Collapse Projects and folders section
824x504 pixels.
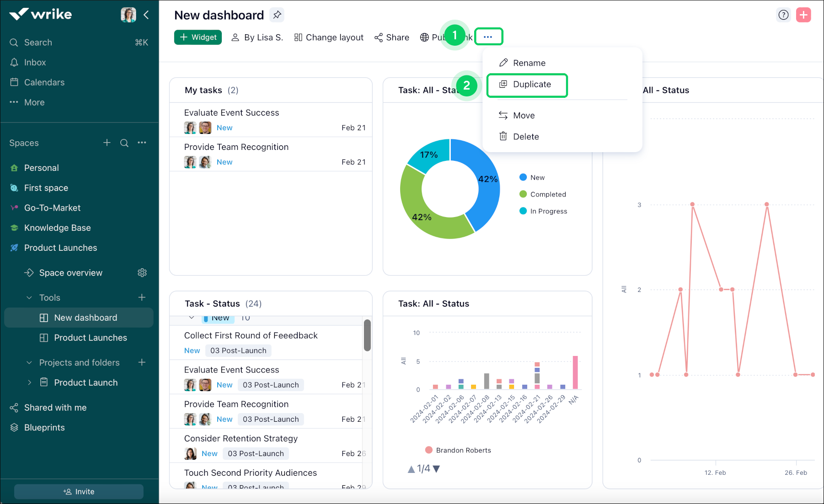[x=29, y=362]
